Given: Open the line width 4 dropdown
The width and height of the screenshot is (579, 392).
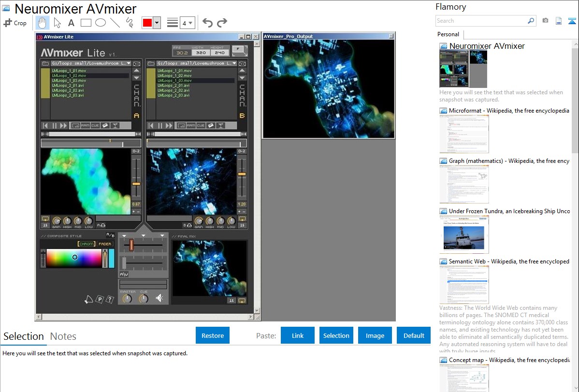Looking at the screenshot, I should click(x=187, y=23).
